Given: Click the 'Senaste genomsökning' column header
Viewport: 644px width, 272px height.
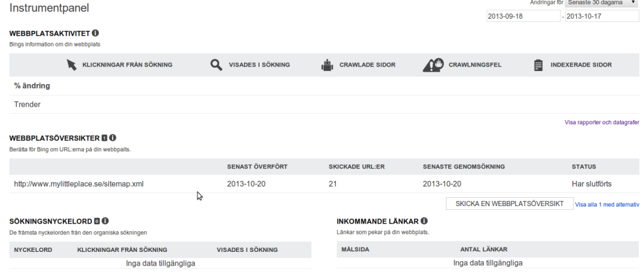Looking at the screenshot, I should [464, 167].
